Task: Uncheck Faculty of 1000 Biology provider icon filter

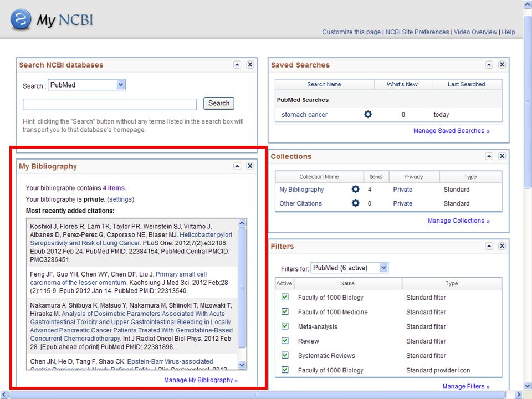Action: (x=285, y=370)
